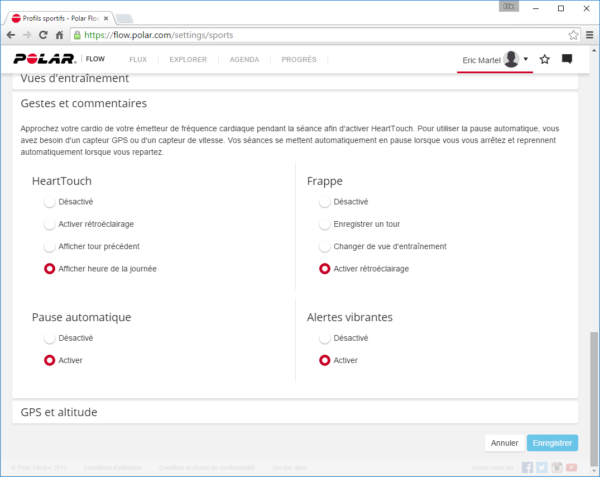The height and width of the screenshot is (477, 600).
Task: Expand the GPS et altitude section
Action: (x=59, y=412)
